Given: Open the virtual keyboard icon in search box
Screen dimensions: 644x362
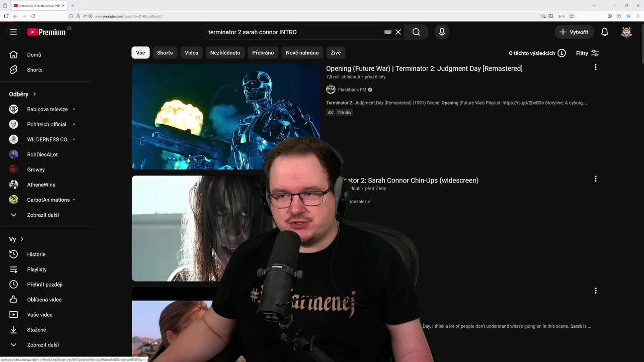Looking at the screenshot, I should (387, 32).
